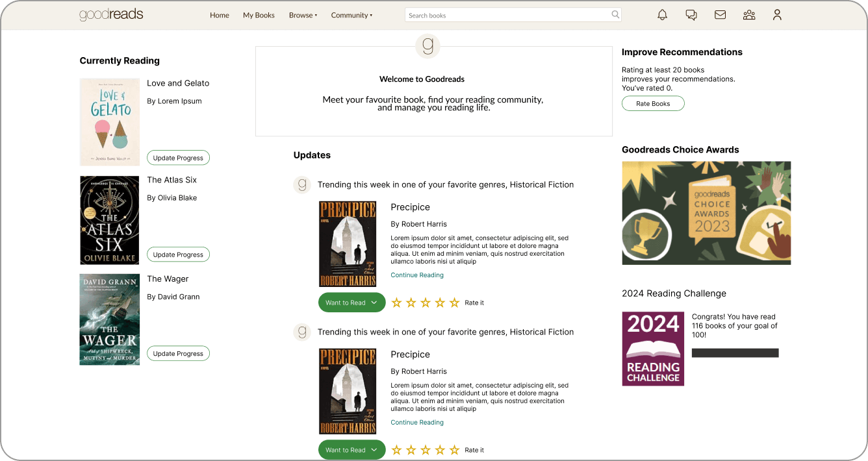Click author By Lorem Ipsum
This screenshot has width=868, height=461.
click(x=174, y=101)
